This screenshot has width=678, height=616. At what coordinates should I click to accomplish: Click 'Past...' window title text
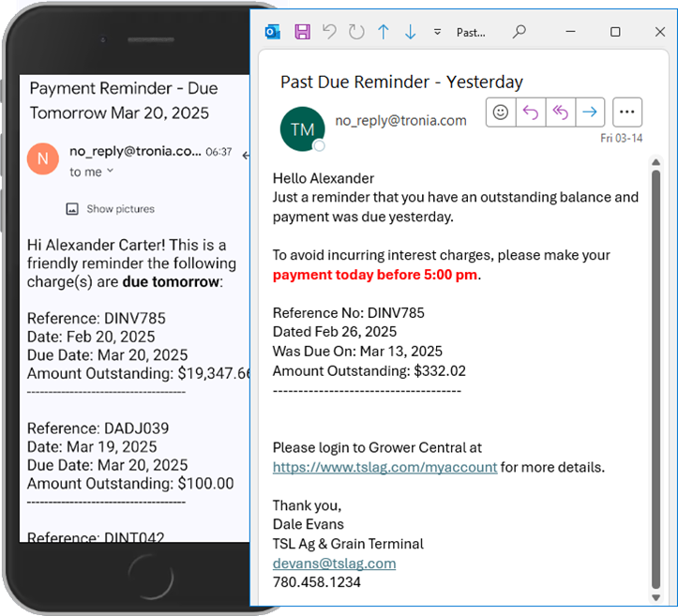[x=471, y=33]
